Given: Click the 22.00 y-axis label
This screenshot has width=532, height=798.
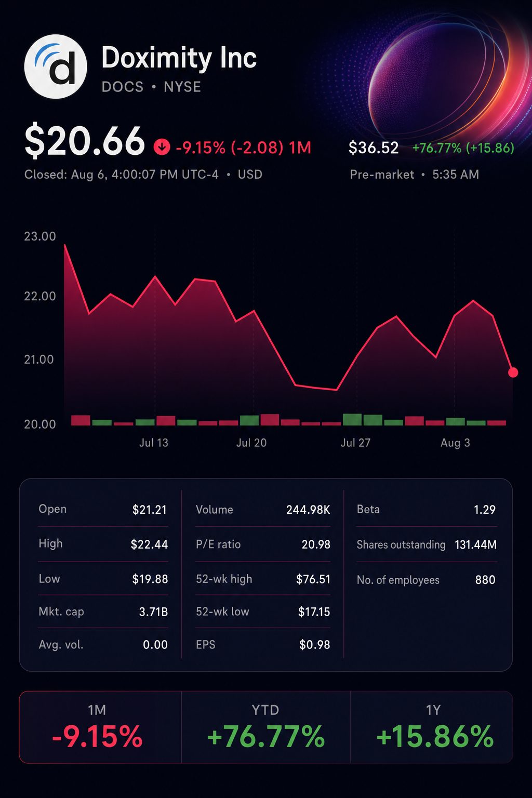Looking at the screenshot, I should [40, 296].
